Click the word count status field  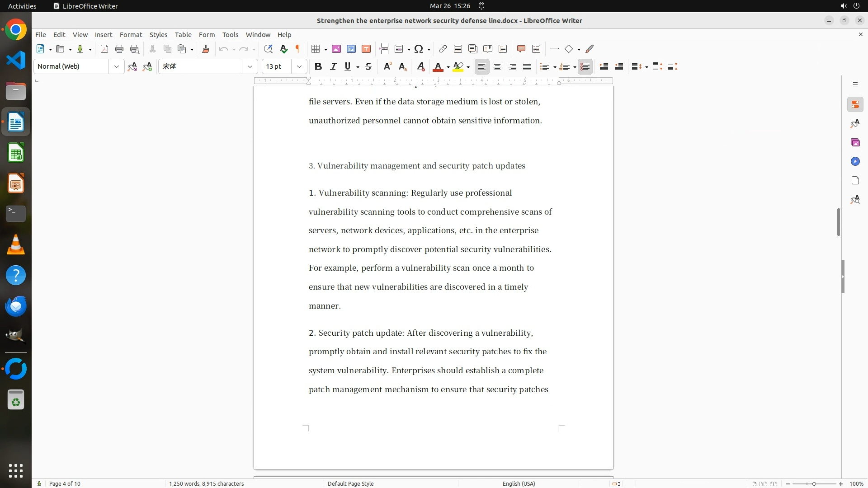[x=206, y=483]
